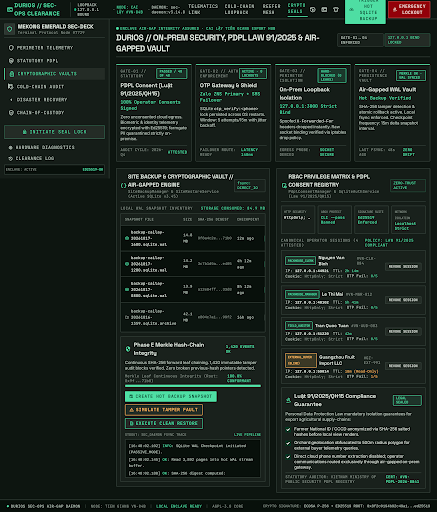Click the square panel icon in header toolbar
The height and width of the screenshot is (512, 437).
(x=324, y=10)
